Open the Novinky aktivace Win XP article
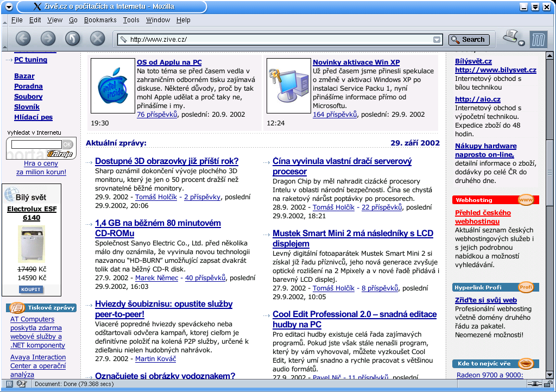 point(356,62)
